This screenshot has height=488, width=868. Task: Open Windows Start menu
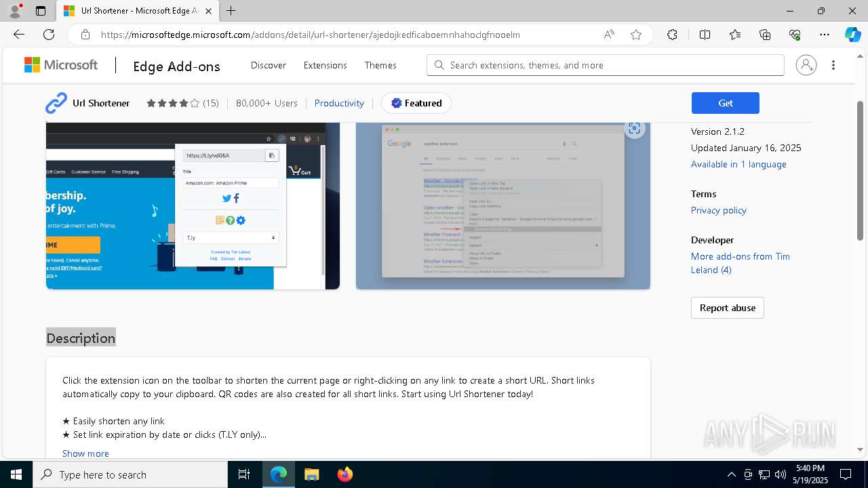point(16,474)
